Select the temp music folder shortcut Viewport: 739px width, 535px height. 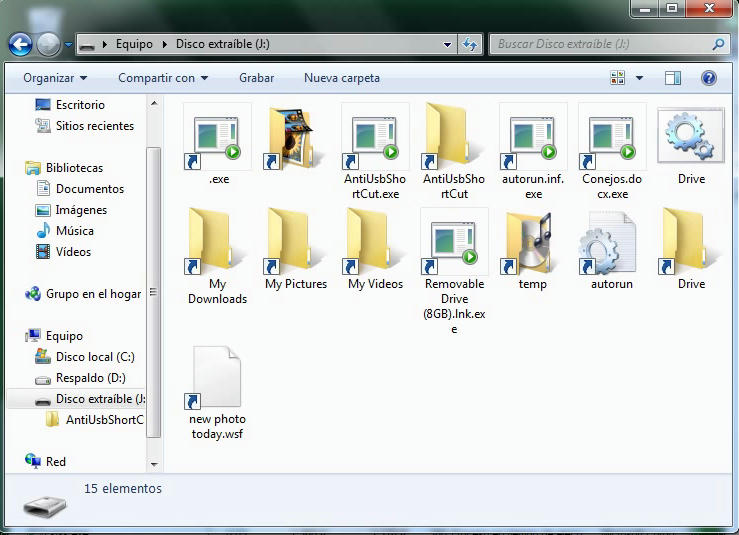tap(533, 242)
